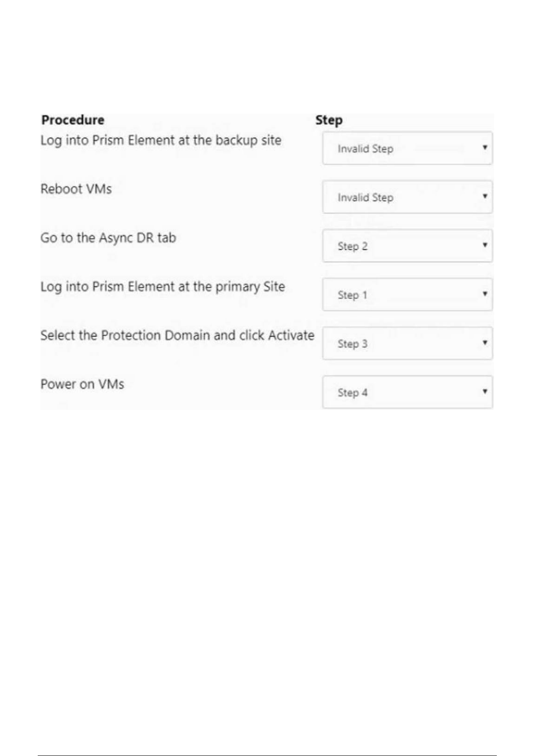Image resolution: width=535 pixels, height=756 pixels.
Task: Expand the dropdown showing Step 2
Action: coord(407,246)
